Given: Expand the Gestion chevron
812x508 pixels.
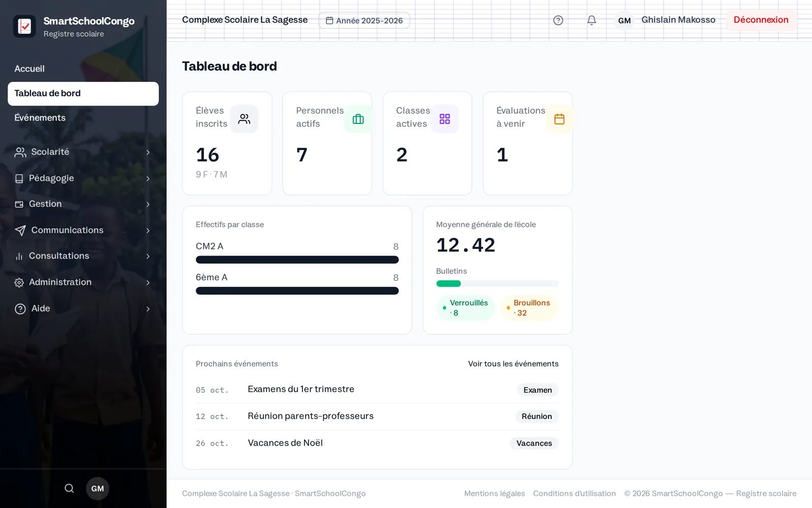Looking at the screenshot, I should [x=148, y=204].
